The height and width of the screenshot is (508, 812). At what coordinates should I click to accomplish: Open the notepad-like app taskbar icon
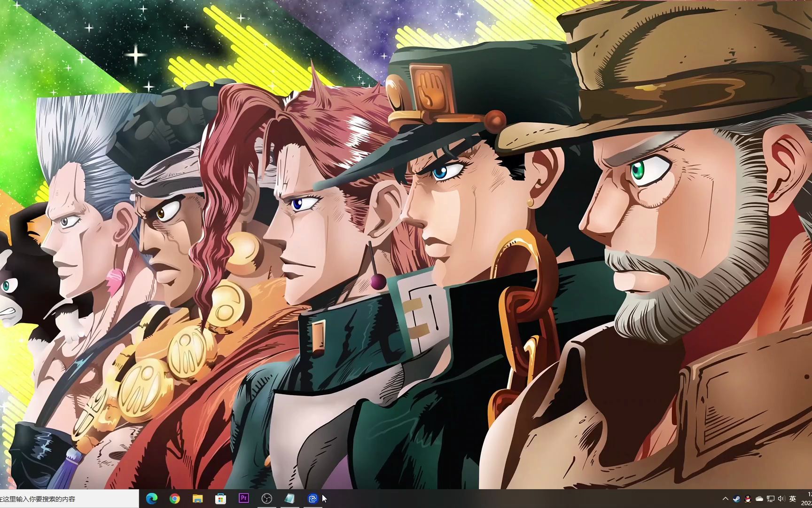(289, 499)
